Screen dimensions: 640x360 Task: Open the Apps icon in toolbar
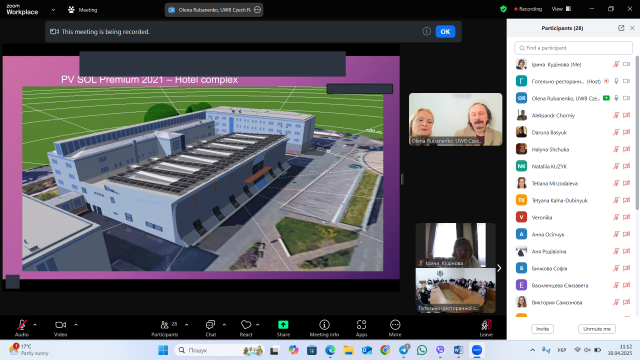361,325
